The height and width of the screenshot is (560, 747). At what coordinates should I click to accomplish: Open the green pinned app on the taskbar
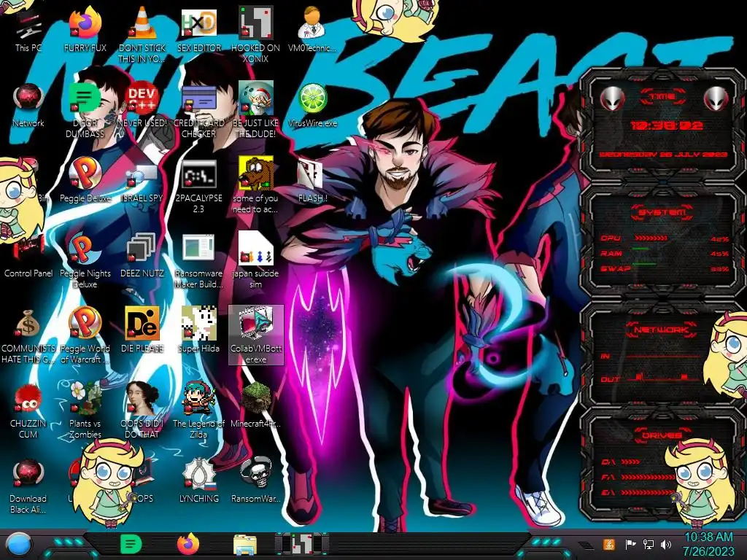point(131,544)
